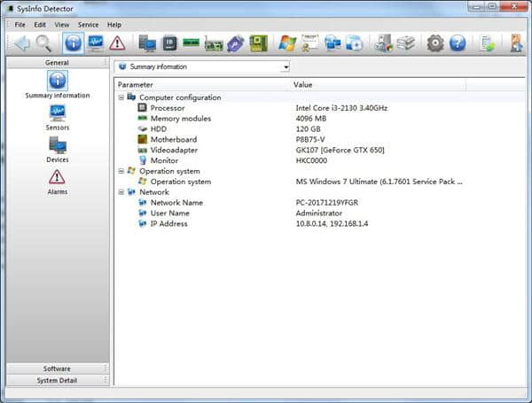Screen dimensions: 532x403
Task: Open the Summary information dropdown
Action: coord(203,66)
